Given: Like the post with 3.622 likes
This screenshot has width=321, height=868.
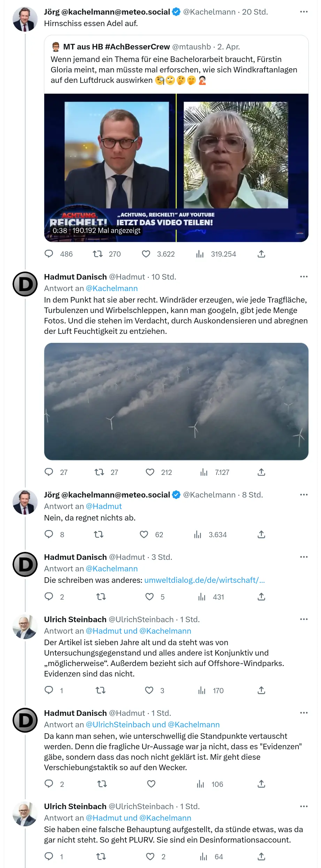Looking at the screenshot, I should 146,254.
